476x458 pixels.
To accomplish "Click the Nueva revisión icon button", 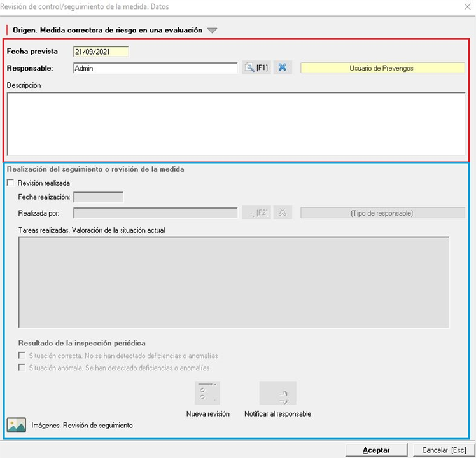I will tap(207, 393).
